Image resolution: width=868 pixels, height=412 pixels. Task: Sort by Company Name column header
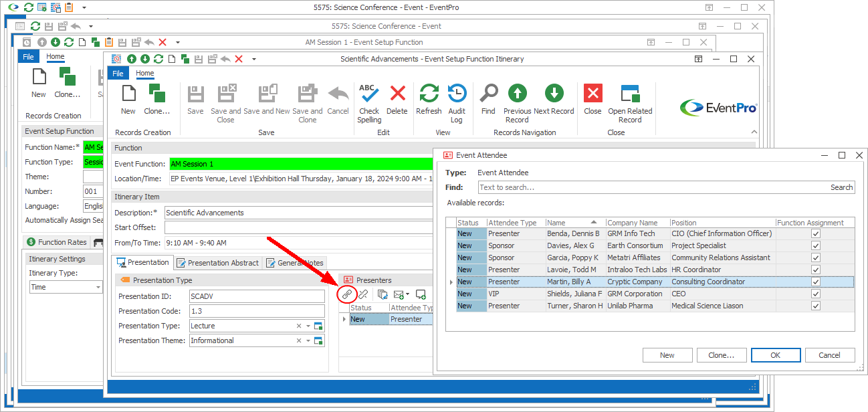(637, 223)
